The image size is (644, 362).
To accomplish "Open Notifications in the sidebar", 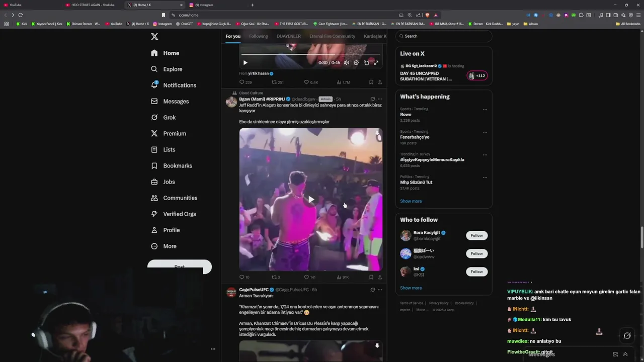I will pos(174,85).
